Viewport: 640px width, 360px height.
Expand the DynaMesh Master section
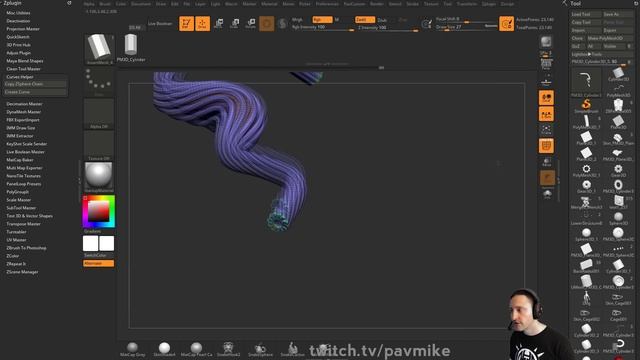click(23, 112)
